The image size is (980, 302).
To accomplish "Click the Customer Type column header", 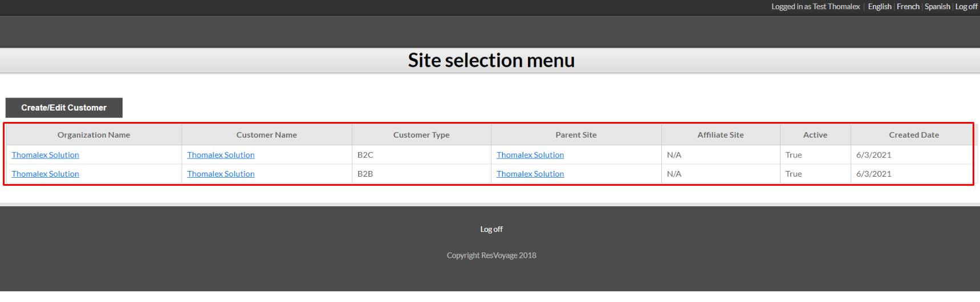I will point(421,135).
